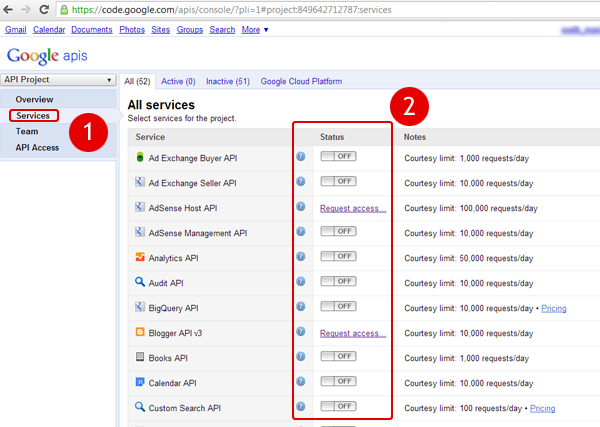Open the Custom Search API Pricing link
600x427 pixels.
[543, 409]
